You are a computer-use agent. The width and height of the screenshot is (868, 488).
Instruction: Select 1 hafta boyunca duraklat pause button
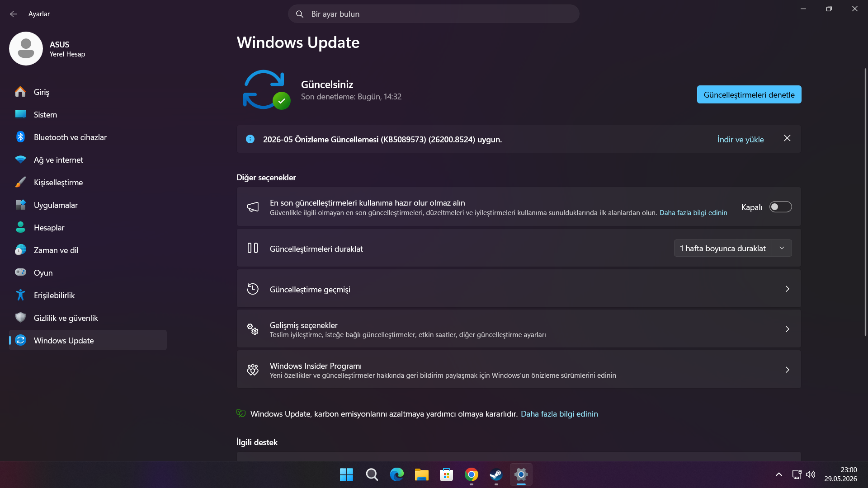[722, 248]
